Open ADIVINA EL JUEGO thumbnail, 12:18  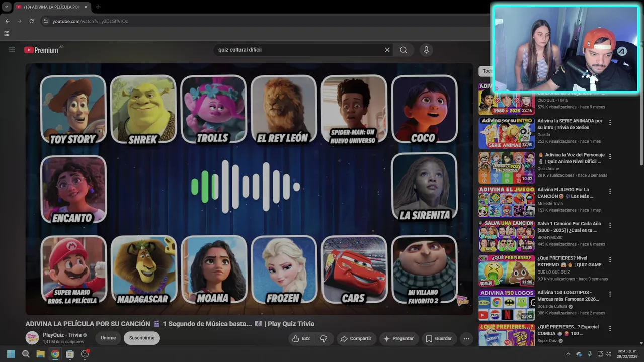tap(506, 202)
